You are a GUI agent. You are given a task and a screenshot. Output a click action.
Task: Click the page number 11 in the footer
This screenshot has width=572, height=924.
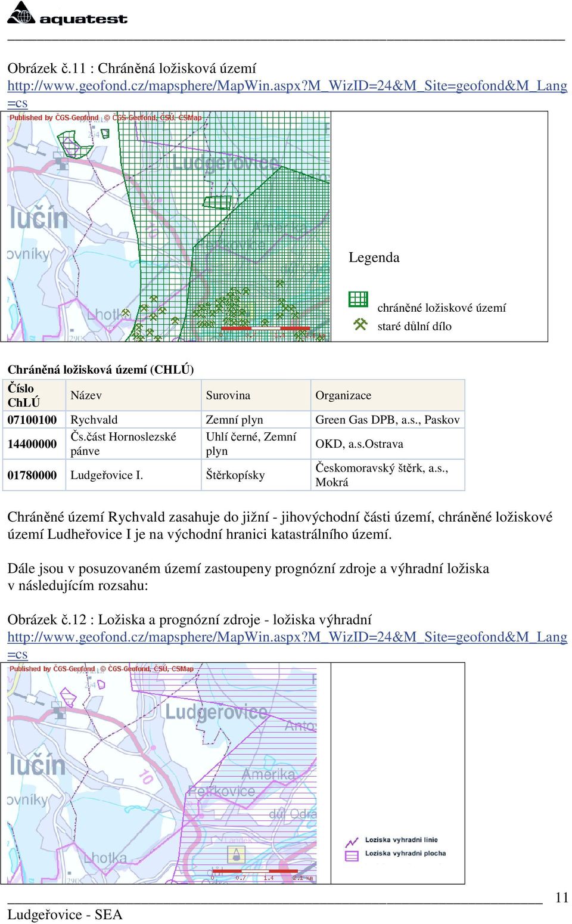[x=562, y=898]
